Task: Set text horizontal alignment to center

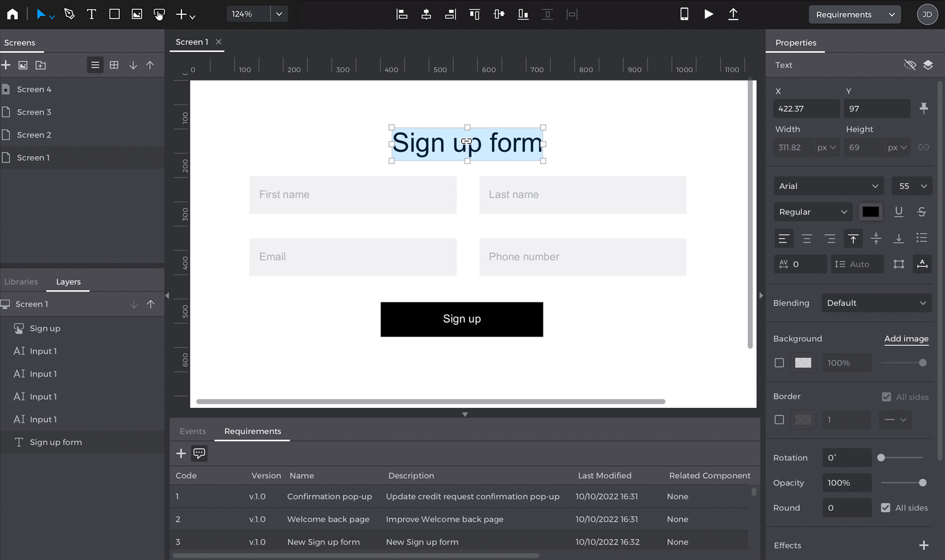Action: (x=807, y=238)
